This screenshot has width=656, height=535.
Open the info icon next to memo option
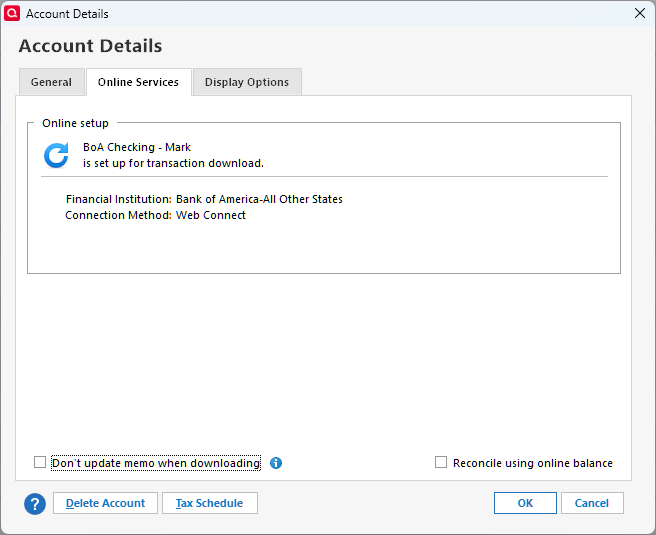(276, 463)
